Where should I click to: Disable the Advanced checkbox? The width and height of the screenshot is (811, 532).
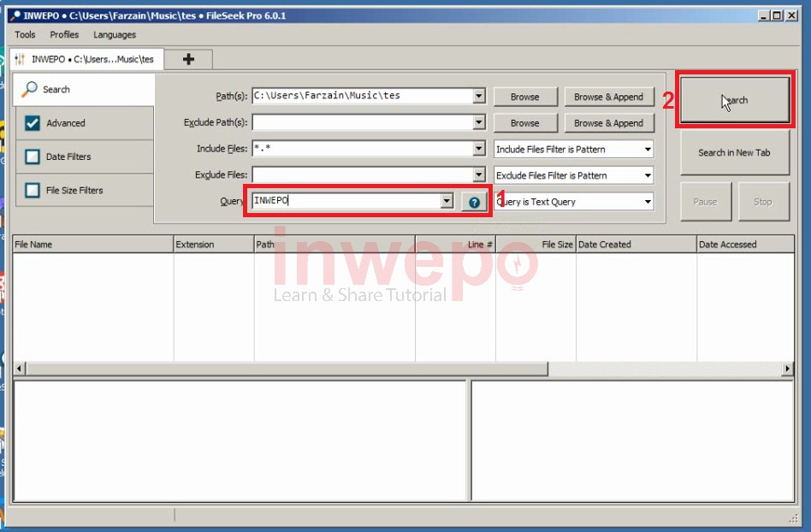click(32, 123)
